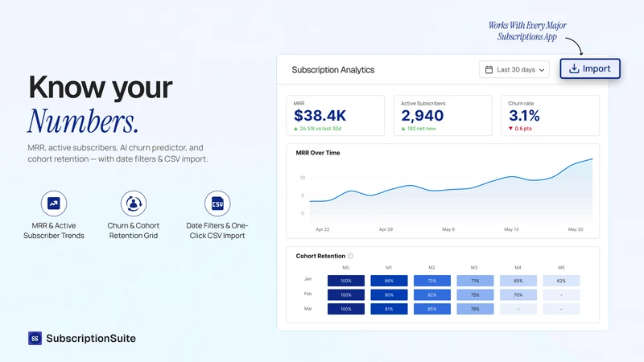This screenshot has width=644, height=362.
Task: Click the Feb M2 82% cell
Action: point(432,294)
